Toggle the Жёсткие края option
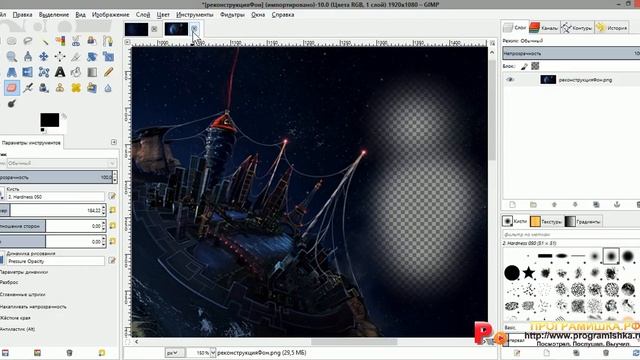 [x=15, y=318]
